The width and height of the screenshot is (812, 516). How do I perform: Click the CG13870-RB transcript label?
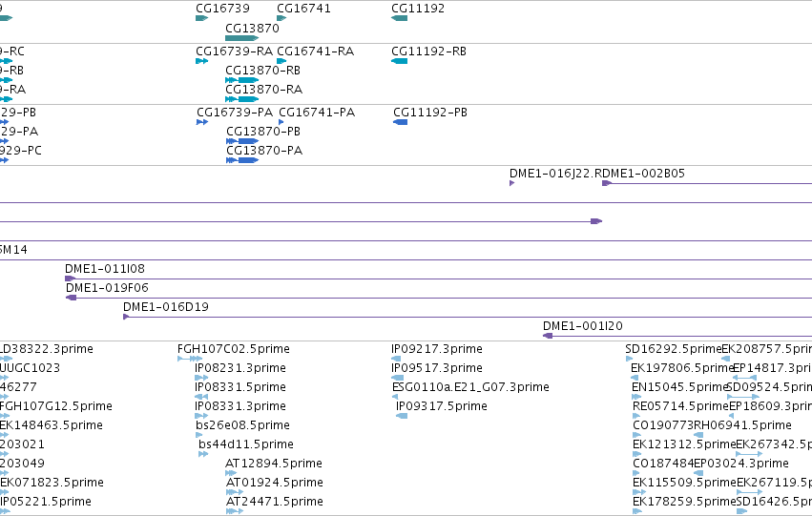[262, 71]
